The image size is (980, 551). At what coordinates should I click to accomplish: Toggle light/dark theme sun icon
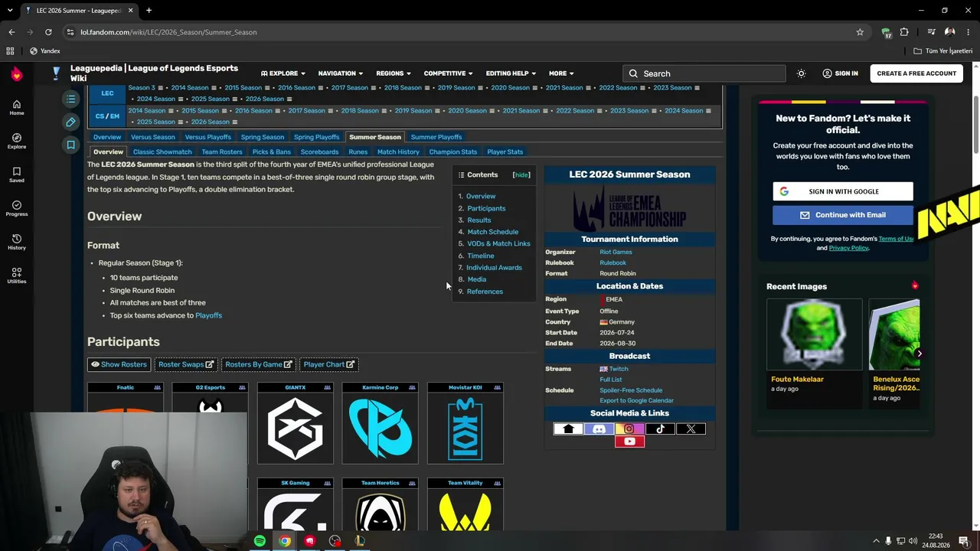pos(801,73)
